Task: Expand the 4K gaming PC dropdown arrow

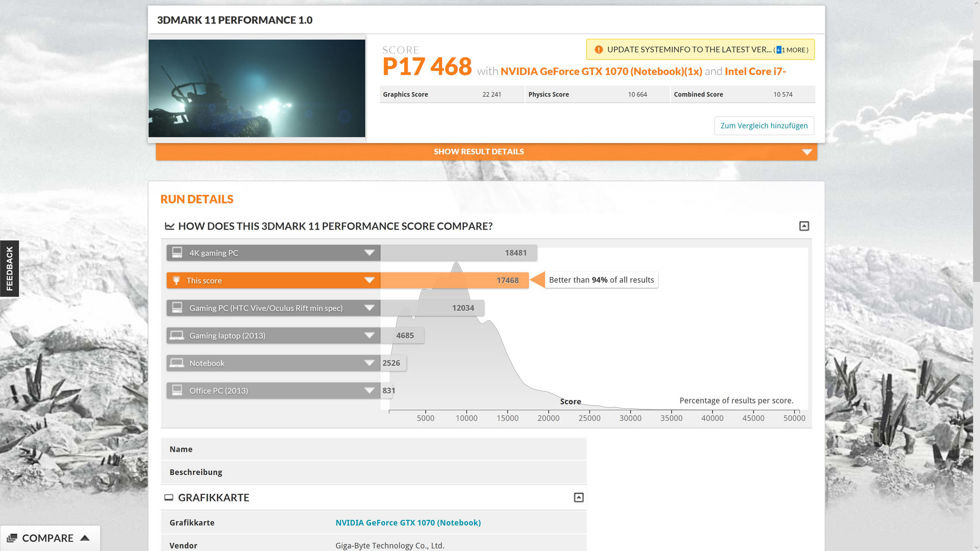Action: point(370,253)
